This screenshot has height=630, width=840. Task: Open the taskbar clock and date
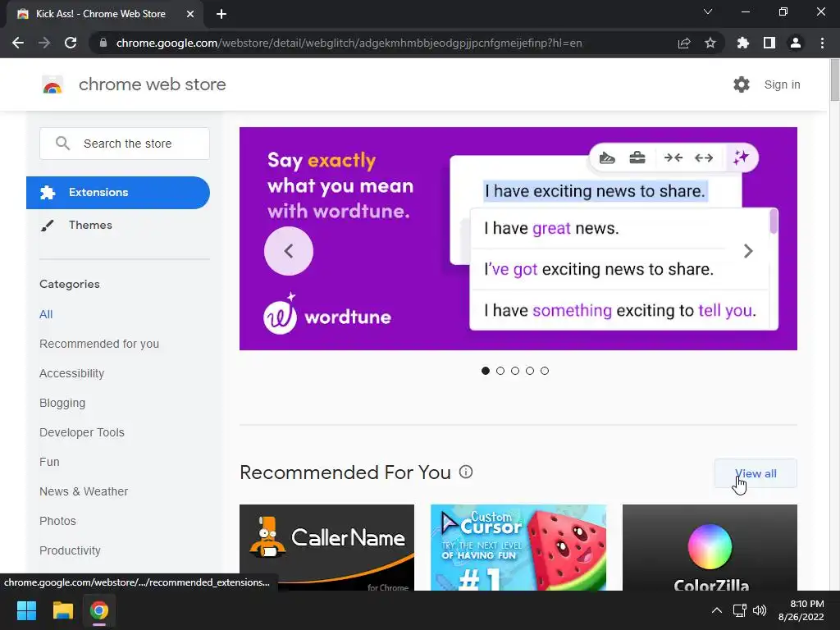(x=801, y=610)
